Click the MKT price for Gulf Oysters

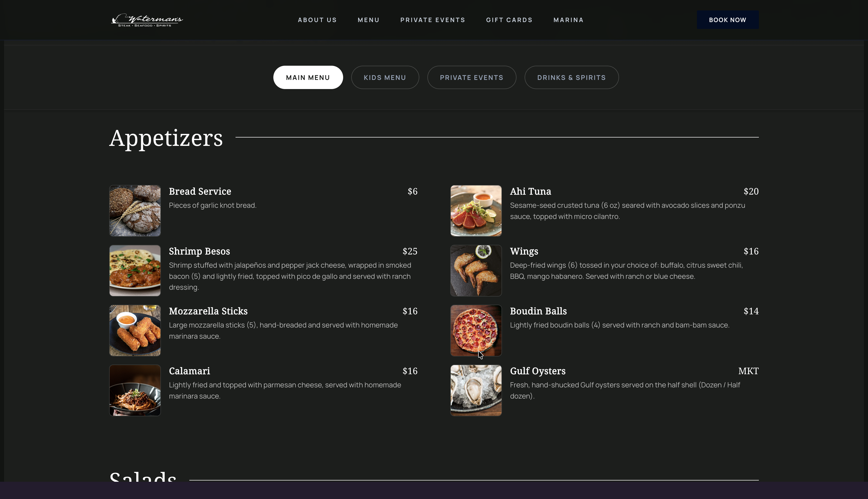[x=748, y=371]
